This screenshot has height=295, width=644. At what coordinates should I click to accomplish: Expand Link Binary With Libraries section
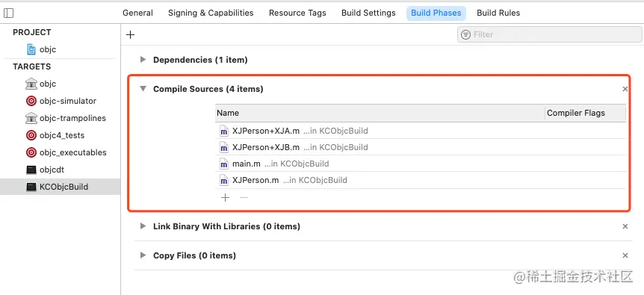(143, 226)
